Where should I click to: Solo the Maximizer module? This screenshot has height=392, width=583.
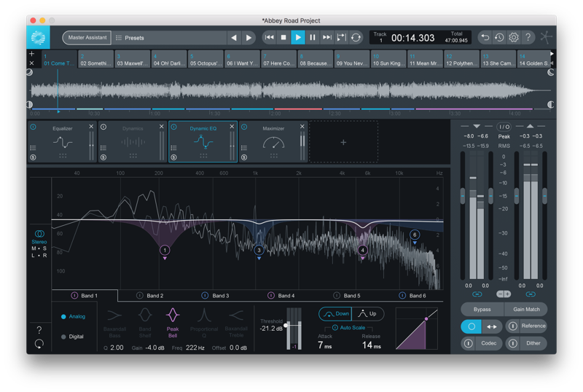(244, 157)
